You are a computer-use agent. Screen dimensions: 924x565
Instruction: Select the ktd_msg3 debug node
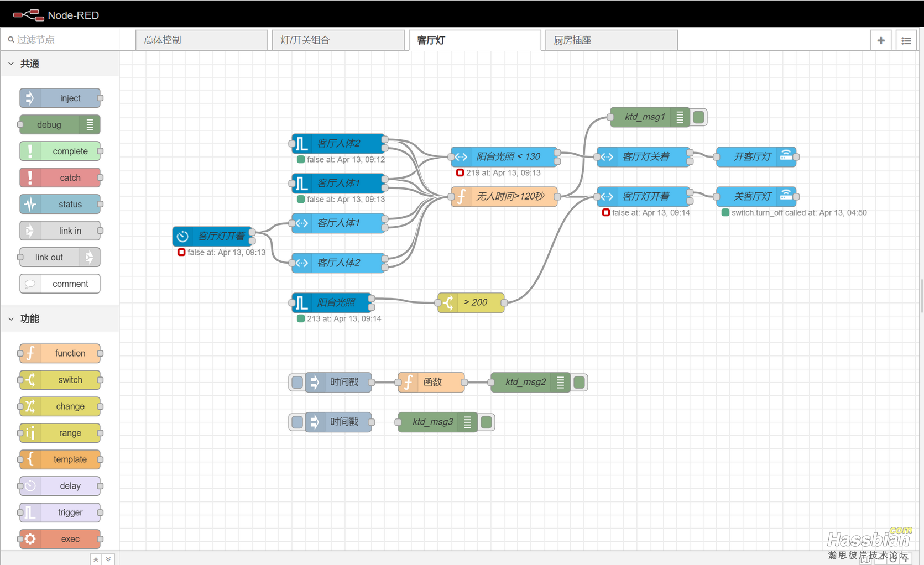[x=437, y=422]
